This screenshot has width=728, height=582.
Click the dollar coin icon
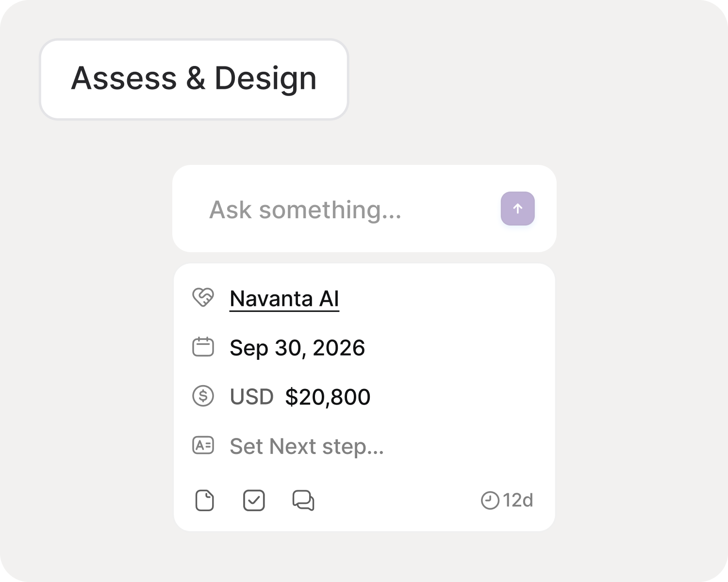[x=203, y=396]
